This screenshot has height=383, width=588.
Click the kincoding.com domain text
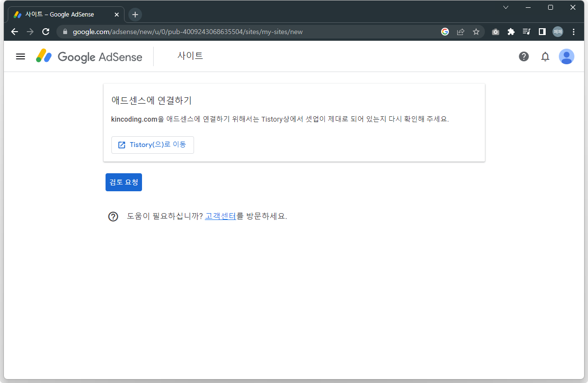click(x=134, y=119)
